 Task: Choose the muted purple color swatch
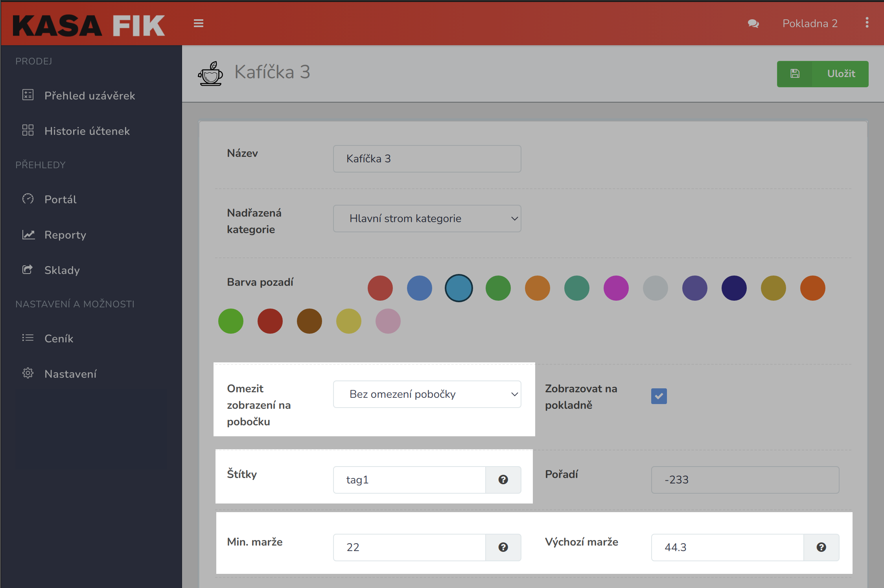695,288
